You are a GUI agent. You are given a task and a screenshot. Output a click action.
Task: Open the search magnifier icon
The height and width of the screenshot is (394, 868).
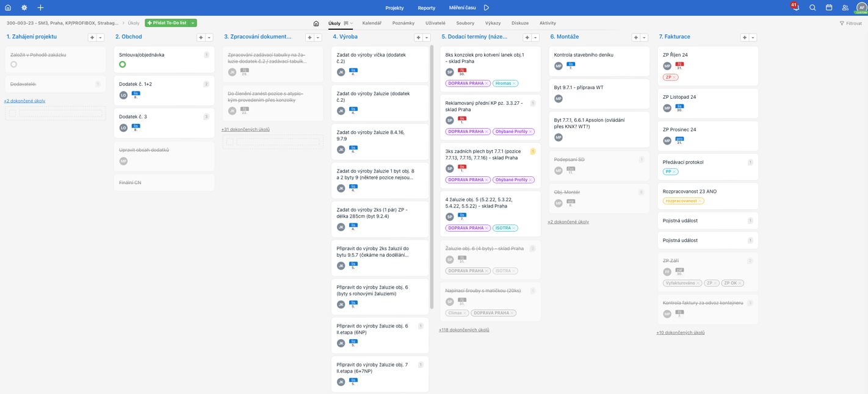tap(812, 8)
